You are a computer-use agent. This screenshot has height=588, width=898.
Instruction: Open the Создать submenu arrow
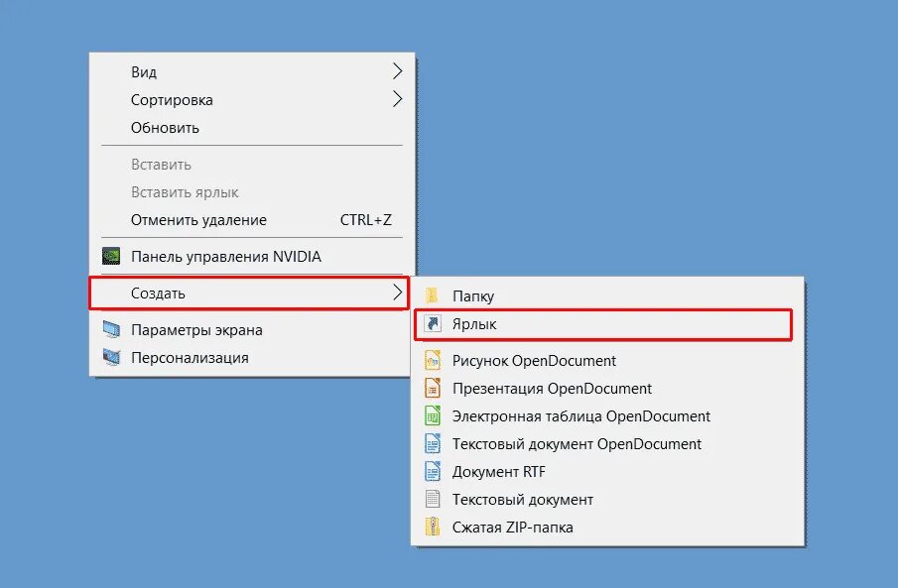(398, 293)
